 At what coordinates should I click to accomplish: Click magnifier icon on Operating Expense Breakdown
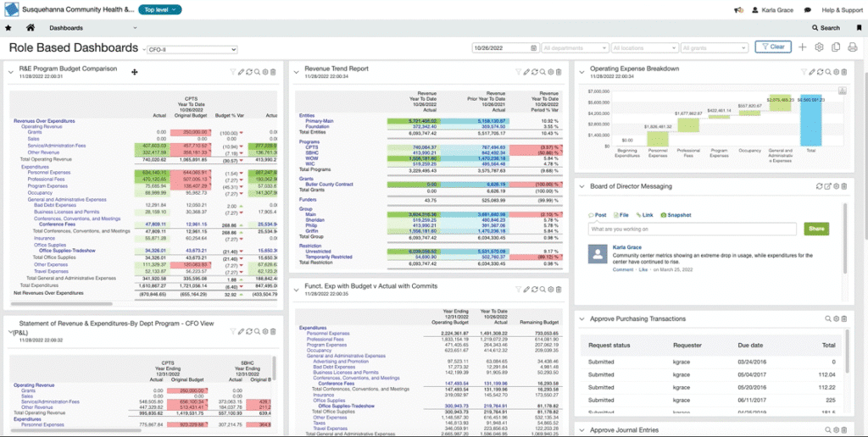(x=828, y=72)
